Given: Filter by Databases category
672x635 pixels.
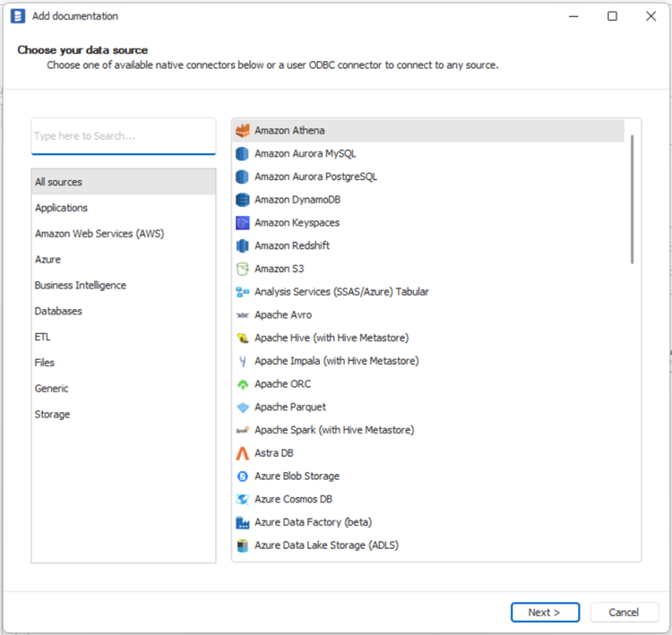Looking at the screenshot, I should 58,312.
